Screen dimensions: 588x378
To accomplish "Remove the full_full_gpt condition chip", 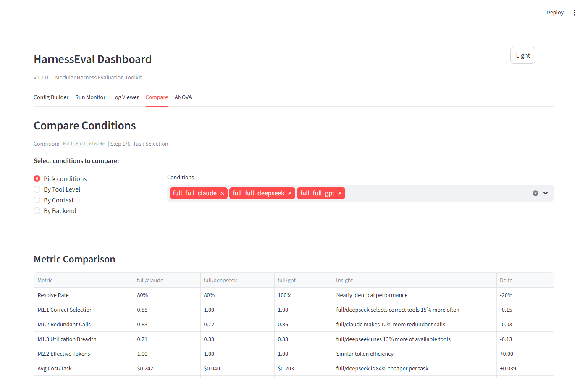I will [340, 193].
